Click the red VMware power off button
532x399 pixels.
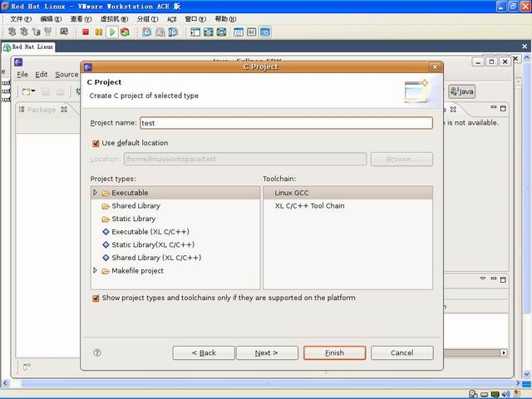pos(86,32)
